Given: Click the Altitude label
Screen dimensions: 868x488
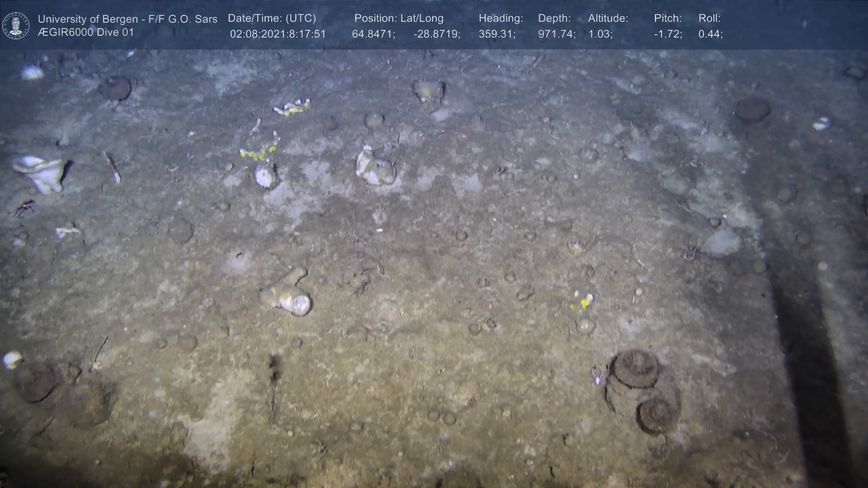Looking at the screenshot, I should (x=608, y=19).
